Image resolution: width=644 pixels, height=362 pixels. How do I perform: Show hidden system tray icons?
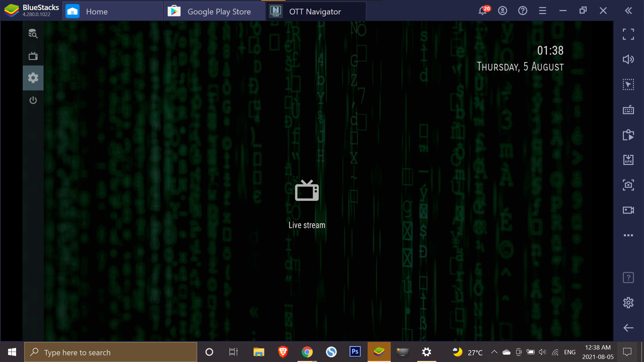pos(494,352)
